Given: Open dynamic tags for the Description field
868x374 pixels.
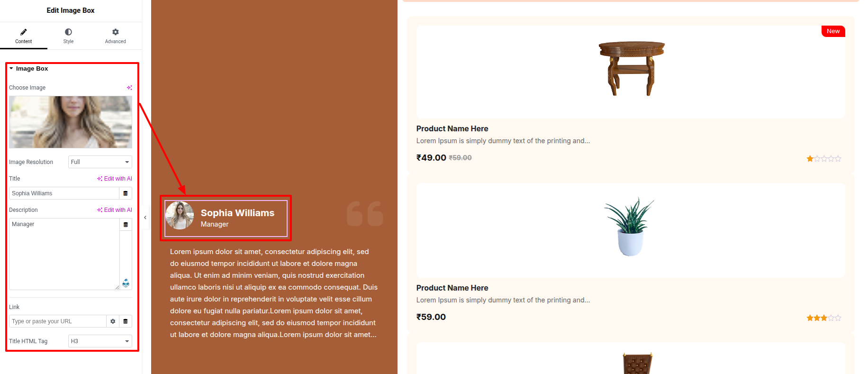Looking at the screenshot, I should (126, 225).
